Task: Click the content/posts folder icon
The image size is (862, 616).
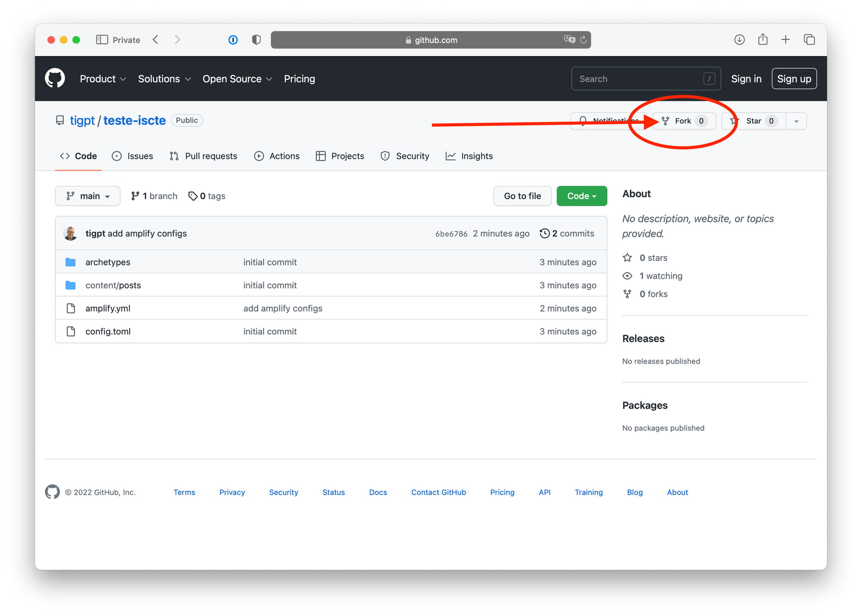Action: 71,285
